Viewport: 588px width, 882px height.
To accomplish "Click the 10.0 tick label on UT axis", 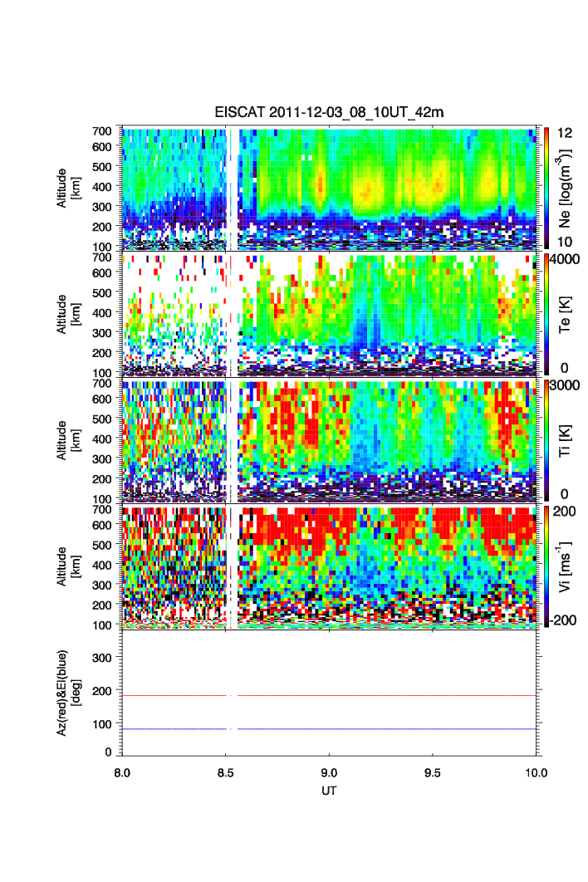I will click(x=536, y=772).
